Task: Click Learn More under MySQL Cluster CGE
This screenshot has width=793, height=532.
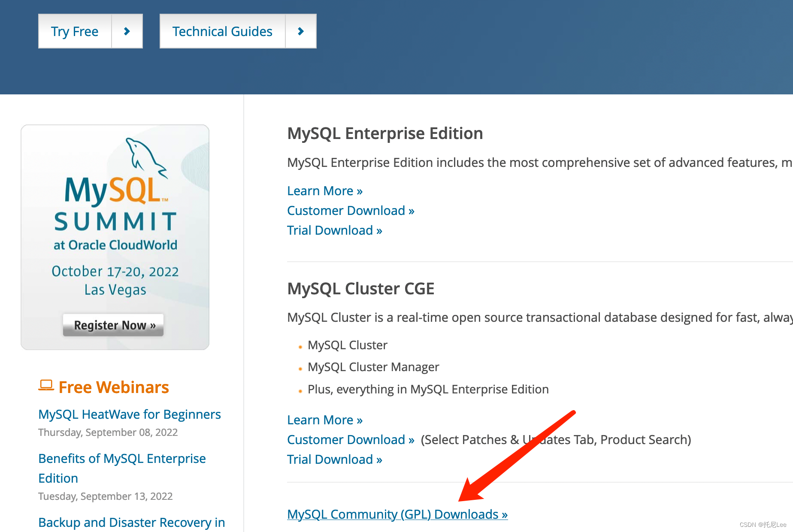Action: coord(325,420)
